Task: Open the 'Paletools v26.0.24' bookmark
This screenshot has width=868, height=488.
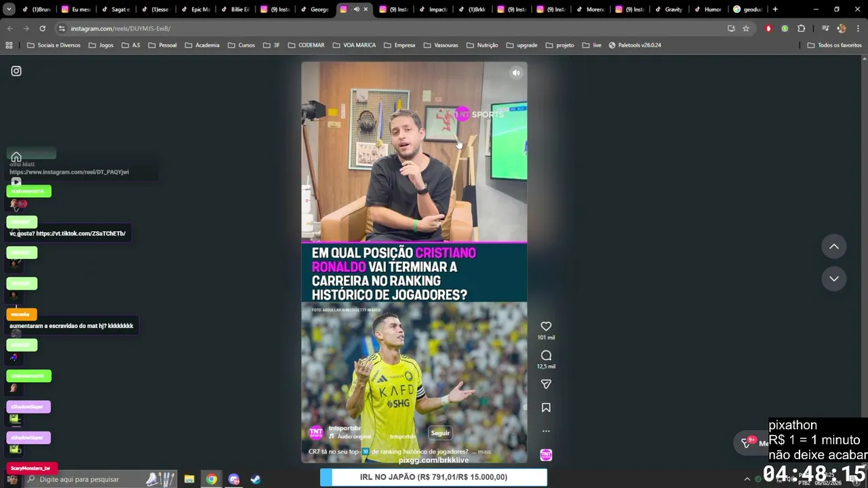Action: click(635, 45)
